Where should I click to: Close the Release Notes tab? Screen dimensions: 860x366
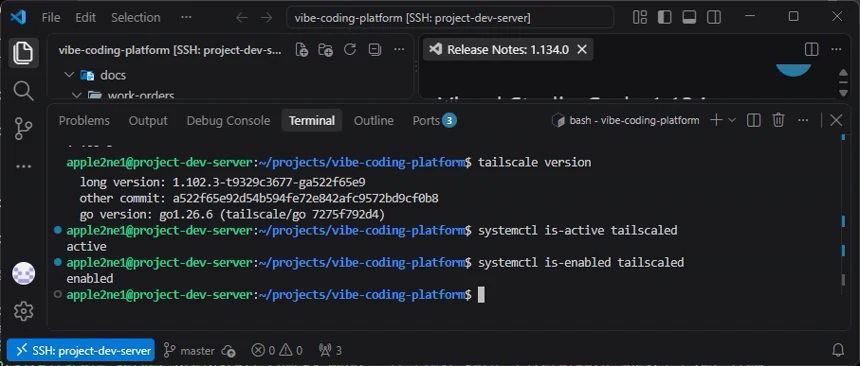(582, 49)
